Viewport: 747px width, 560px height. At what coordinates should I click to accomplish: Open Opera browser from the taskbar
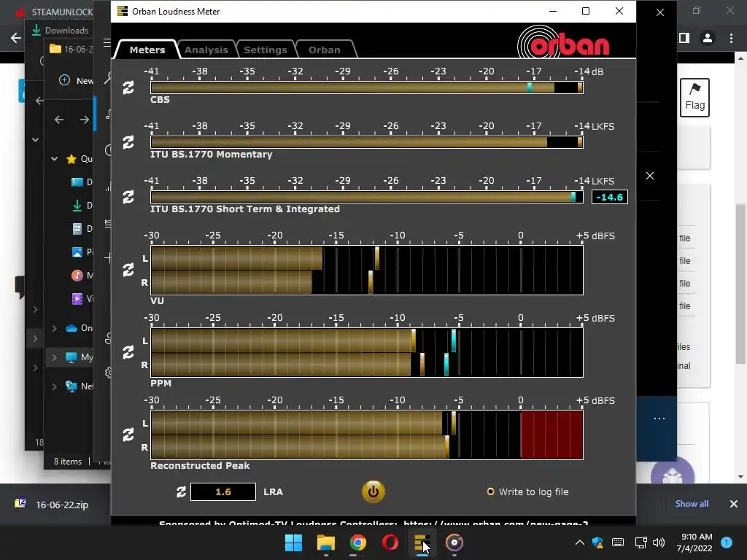(390, 542)
